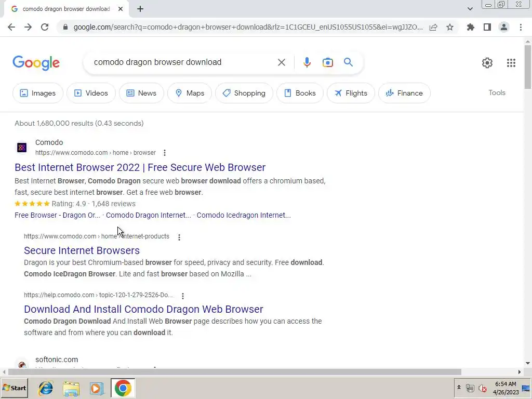Open options for the comodo.com browser result
The image size is (532, 399).
(165, 153)
